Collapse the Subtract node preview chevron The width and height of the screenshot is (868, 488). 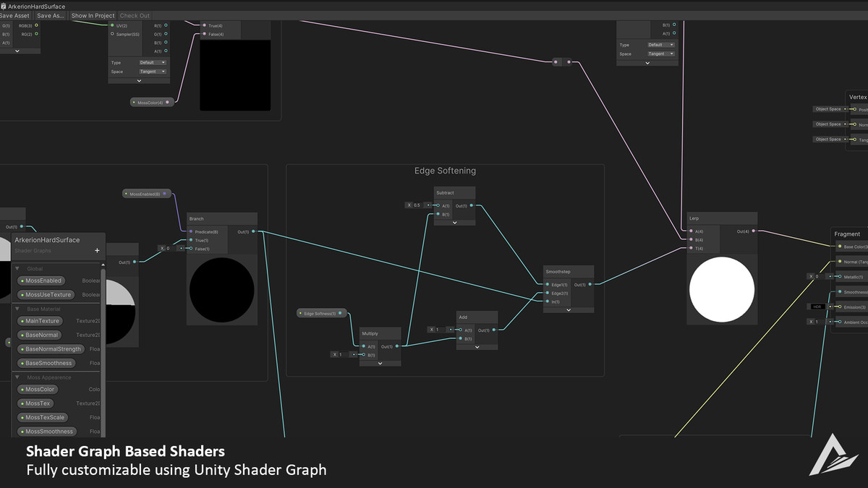[455, 223]
